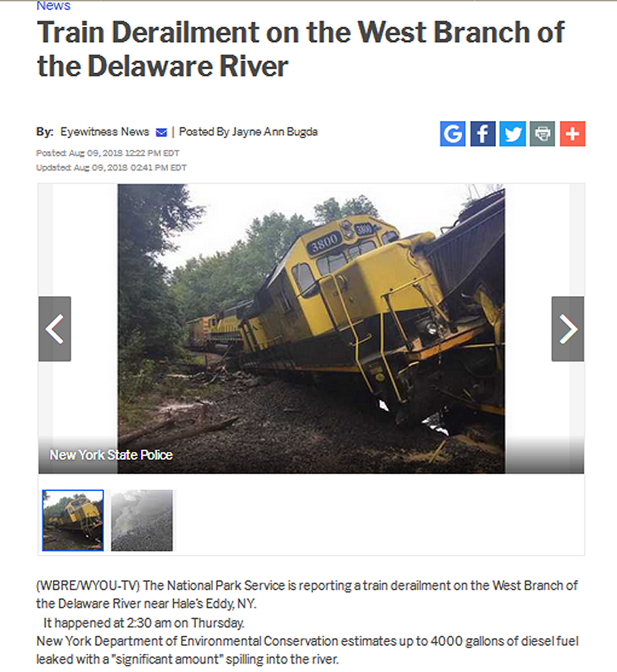Go to previous slideshow photo

pyautogui.click(x=55, y=329)
